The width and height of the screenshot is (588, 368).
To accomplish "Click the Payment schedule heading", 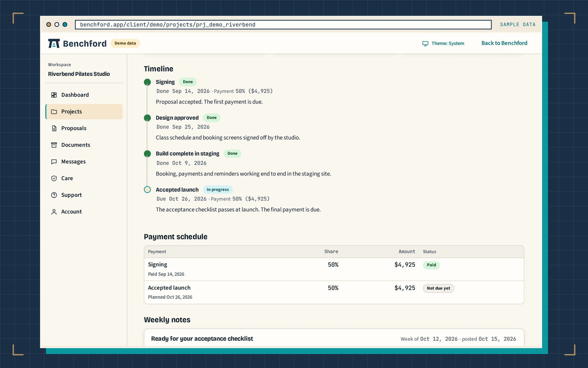I will [x=175, y=237].
